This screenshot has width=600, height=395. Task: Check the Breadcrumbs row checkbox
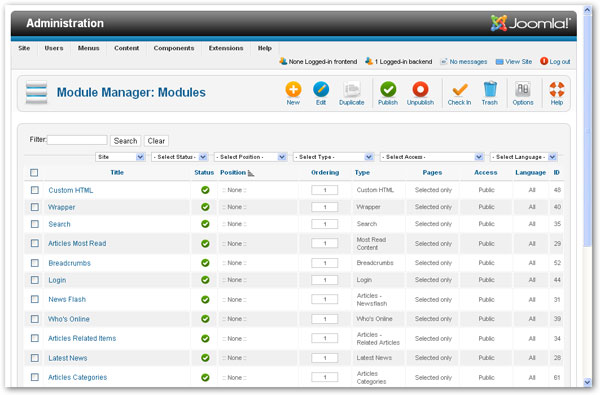(34, 263)
